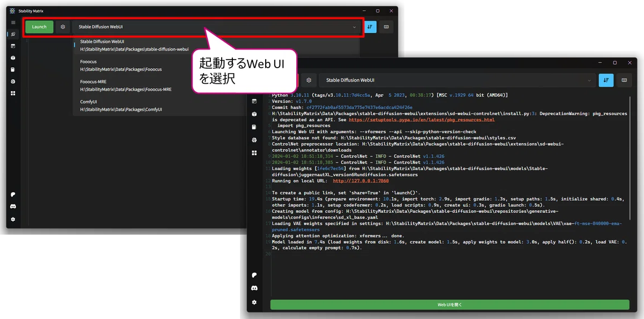This screenshot has height=319, width=644.
Task: Click the Discord icon in back window
Action: tap(13, 206)
